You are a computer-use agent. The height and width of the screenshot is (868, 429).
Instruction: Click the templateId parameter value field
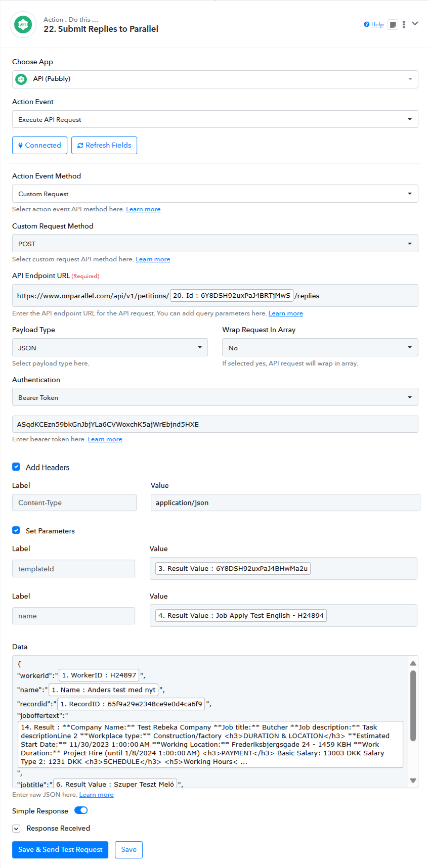point(283,568)
